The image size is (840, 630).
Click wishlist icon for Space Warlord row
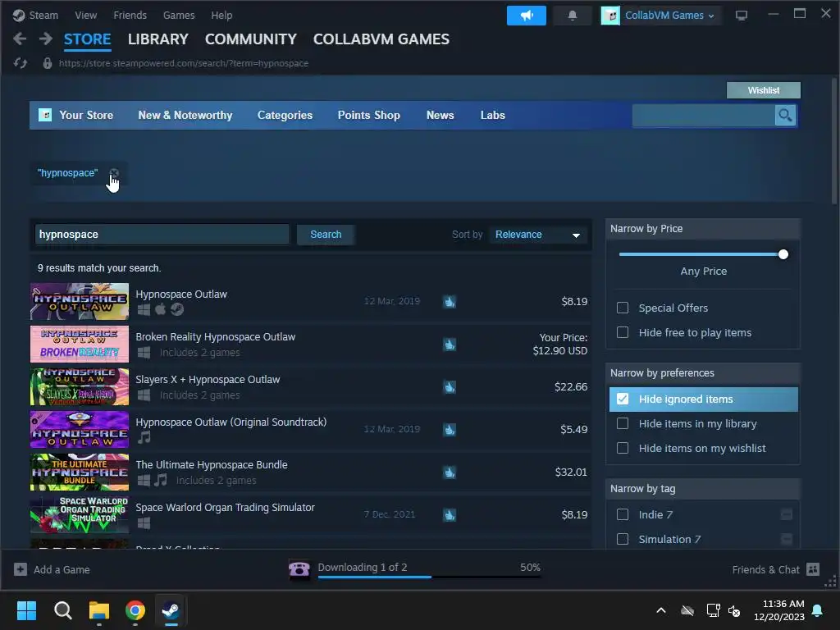[450, 515]
